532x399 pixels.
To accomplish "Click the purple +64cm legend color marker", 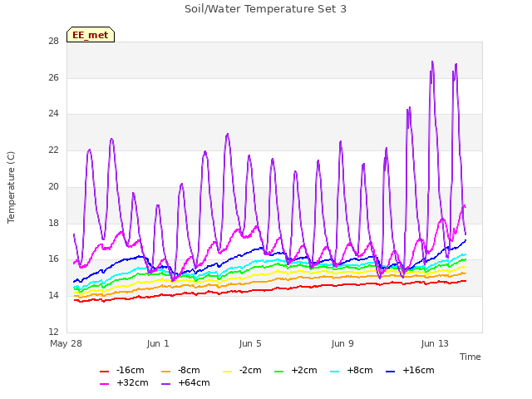I will pyautogui.click(x=165, y=384).
